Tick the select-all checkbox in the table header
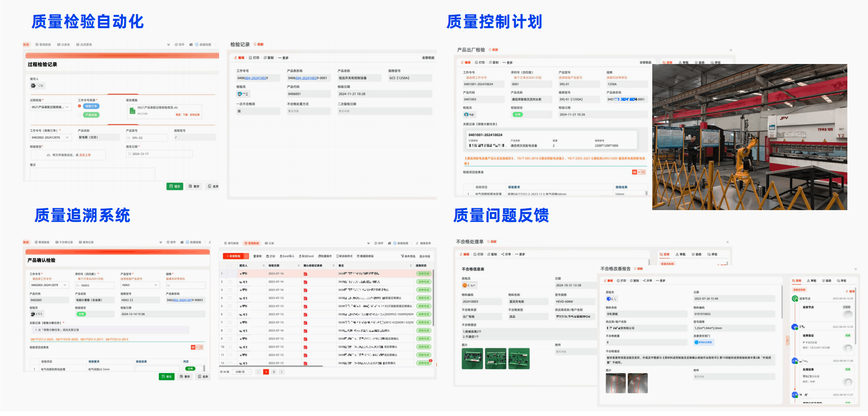This screenshot has height=416, width=868. coord(230,266)
